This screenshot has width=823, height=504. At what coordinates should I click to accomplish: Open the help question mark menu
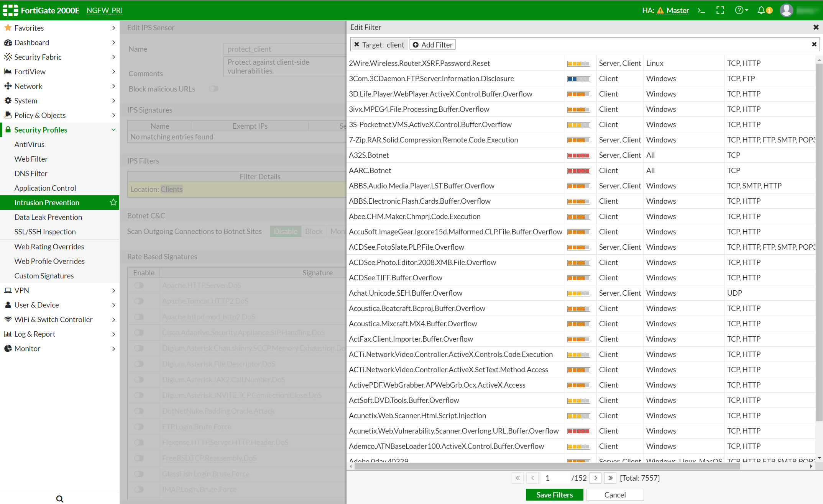click(x=741, y=10)
